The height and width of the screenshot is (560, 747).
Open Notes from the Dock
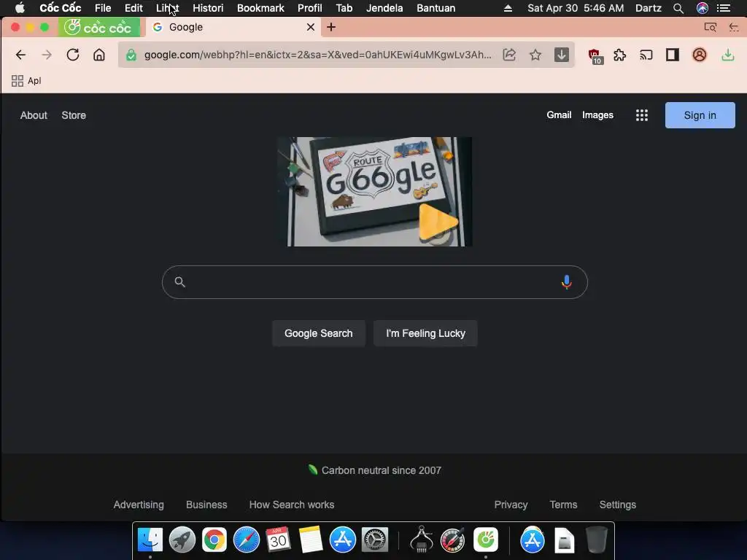point(311,540)
